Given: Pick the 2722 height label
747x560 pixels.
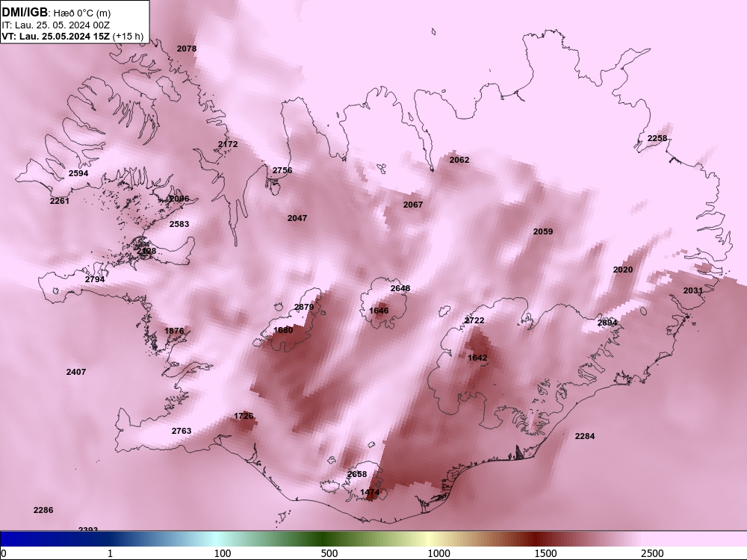Looking at the screenshot, I should [474, 320].
